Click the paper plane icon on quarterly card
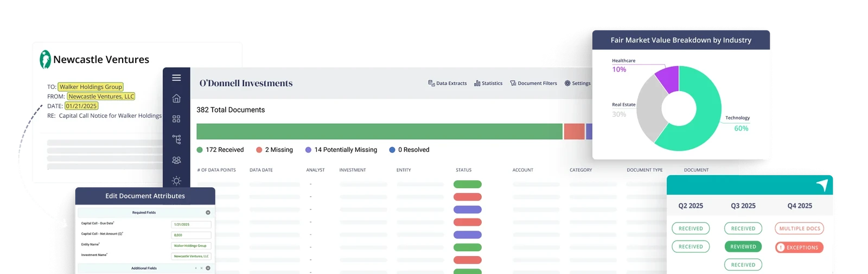This screenshot has width=868, height=274. coord(822,185)
